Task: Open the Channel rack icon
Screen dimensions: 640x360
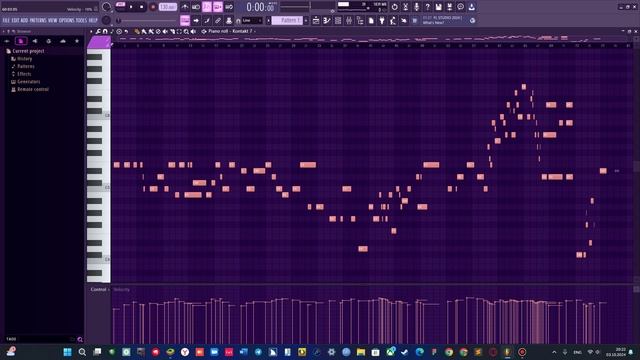Action: point(338,20)
